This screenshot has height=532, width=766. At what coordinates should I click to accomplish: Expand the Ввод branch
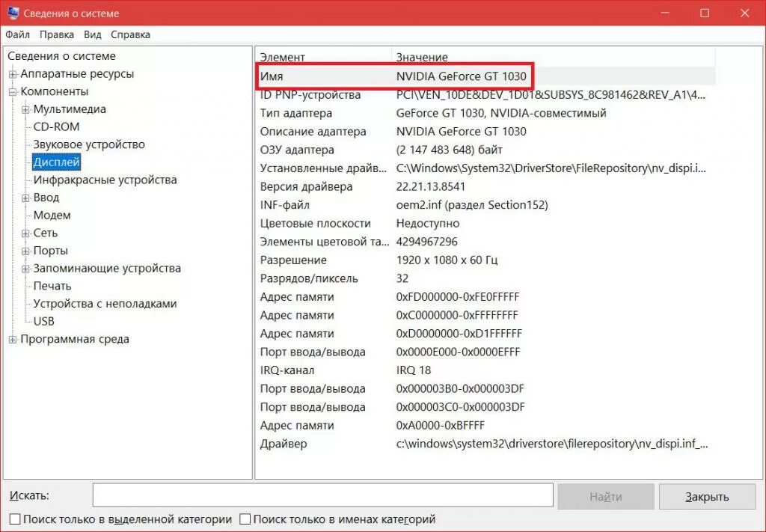[x=25, y=198]
